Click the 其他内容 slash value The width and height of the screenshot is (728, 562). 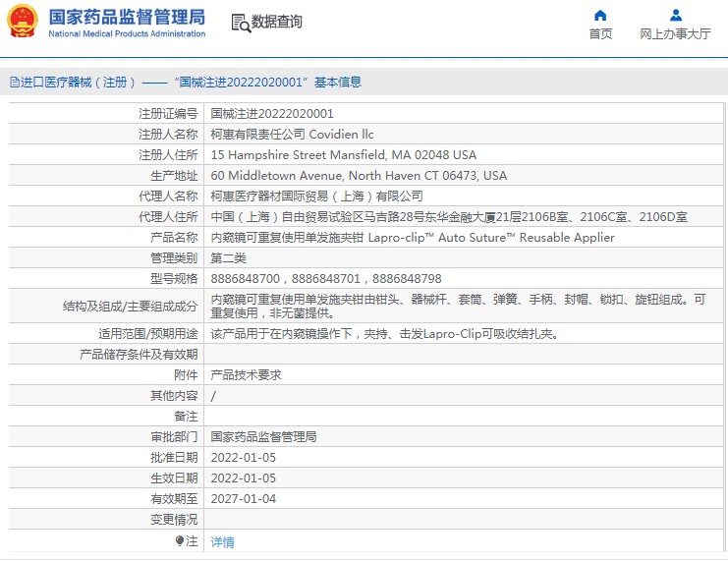pyautogui.click(x=213, y=396)
